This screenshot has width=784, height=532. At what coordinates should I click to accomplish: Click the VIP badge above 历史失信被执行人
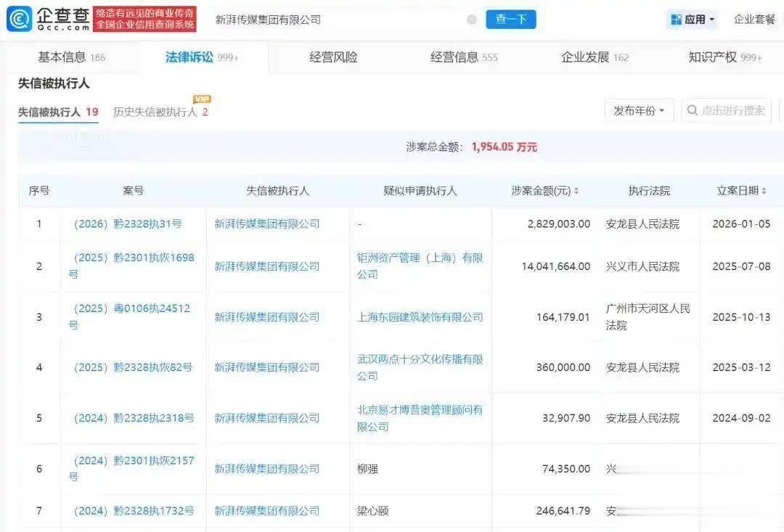pyautogui.click(x=202, y=99)
